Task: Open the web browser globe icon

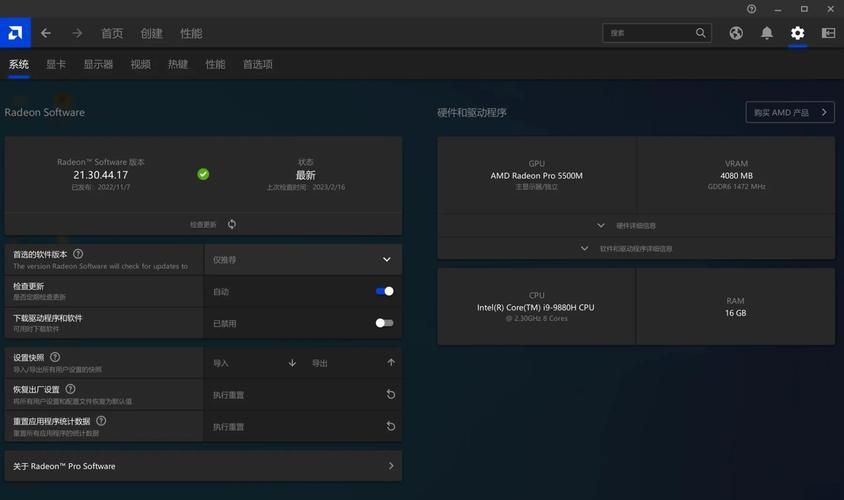Action: click(x=736, y=33)
